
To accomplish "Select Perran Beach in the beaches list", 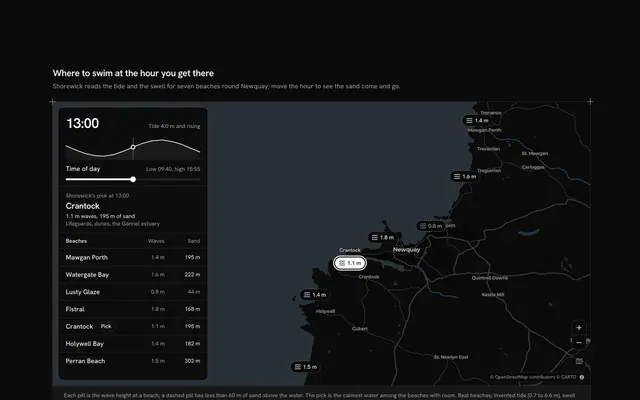I will click(x=133, y=361).
